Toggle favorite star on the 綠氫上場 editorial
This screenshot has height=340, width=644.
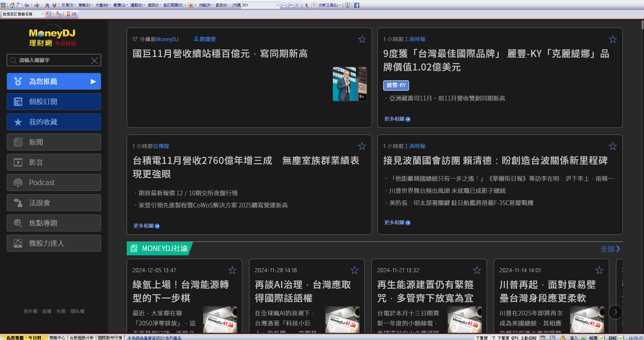[x=232, y=270]
